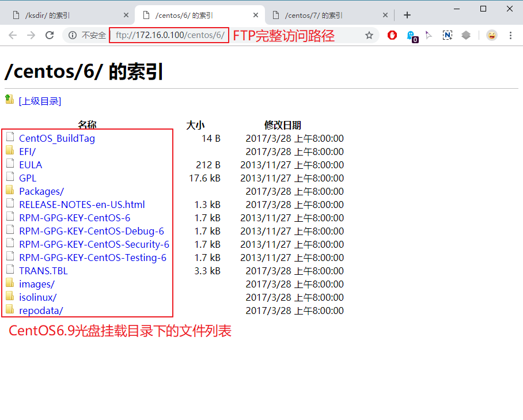
Task: Open the user profile avatar
Action: click(x=492, y=35)
